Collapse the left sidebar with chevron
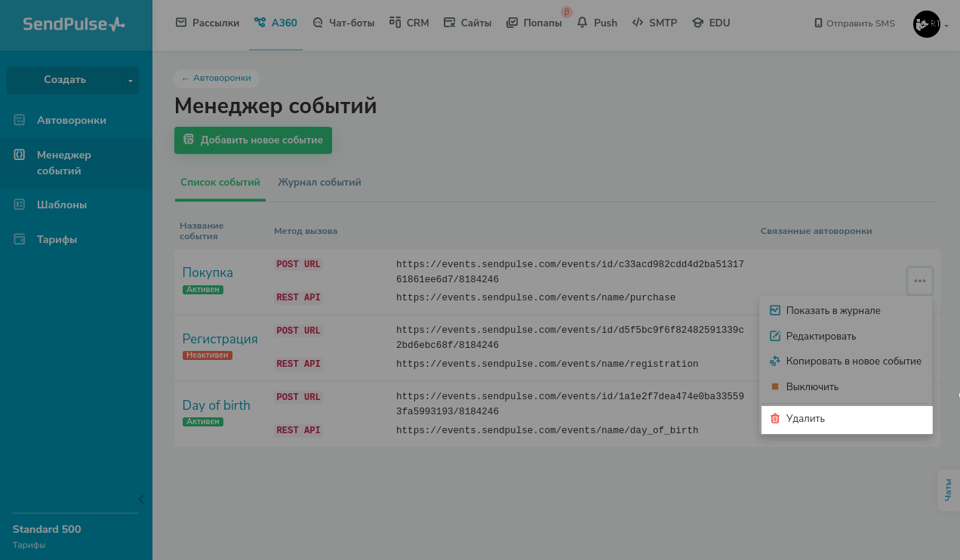The width and height of the screenshot is (960, 560). coord(141,499)
